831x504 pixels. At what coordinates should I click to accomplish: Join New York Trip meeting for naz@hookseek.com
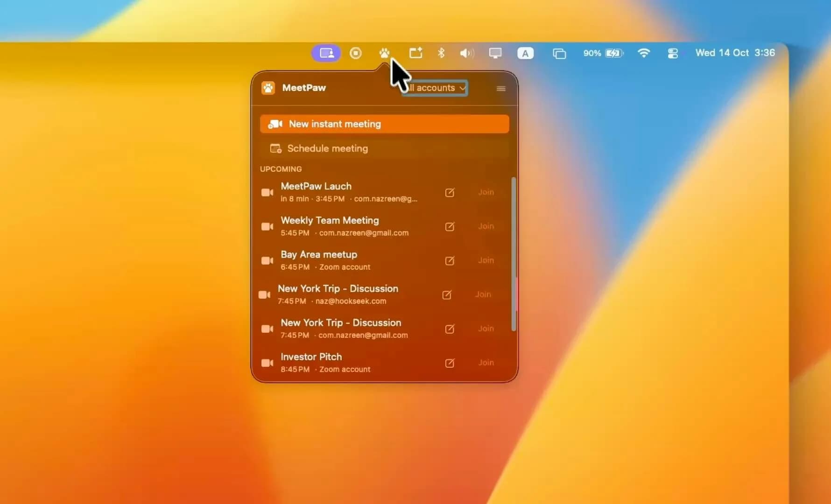click(x=483, y=294)
